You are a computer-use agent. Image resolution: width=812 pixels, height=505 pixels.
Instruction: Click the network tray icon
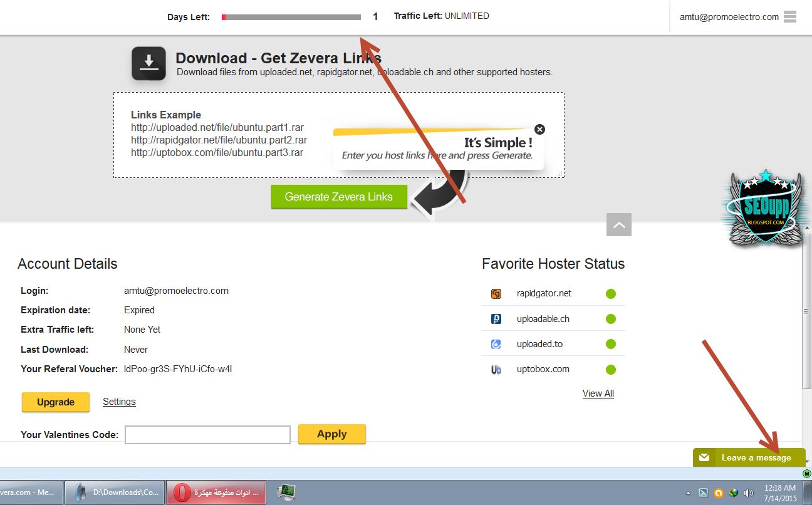[x=733, y=493]
